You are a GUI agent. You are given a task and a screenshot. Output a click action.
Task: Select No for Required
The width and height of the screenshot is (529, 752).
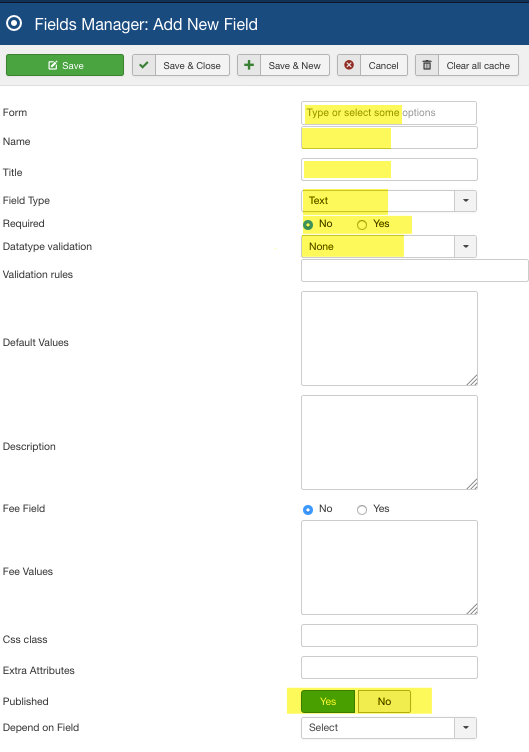click(308, 224)
